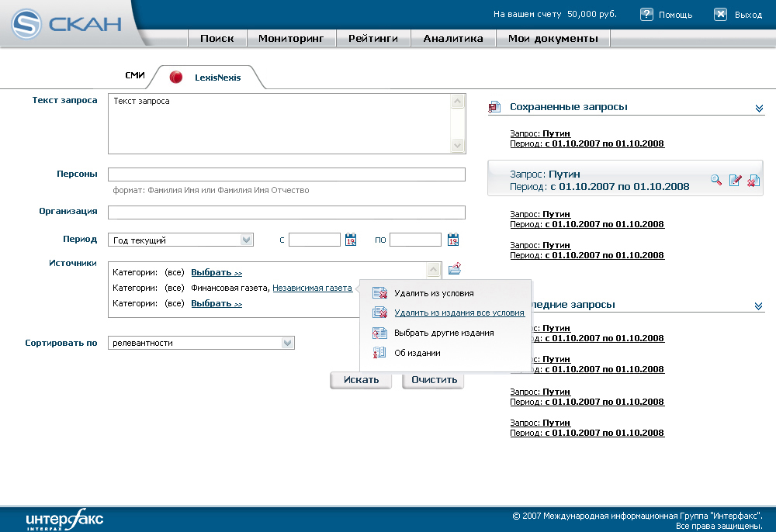Click the saved queries section icon
Viewport: 776px width, 532px height.
pos(494,107)
